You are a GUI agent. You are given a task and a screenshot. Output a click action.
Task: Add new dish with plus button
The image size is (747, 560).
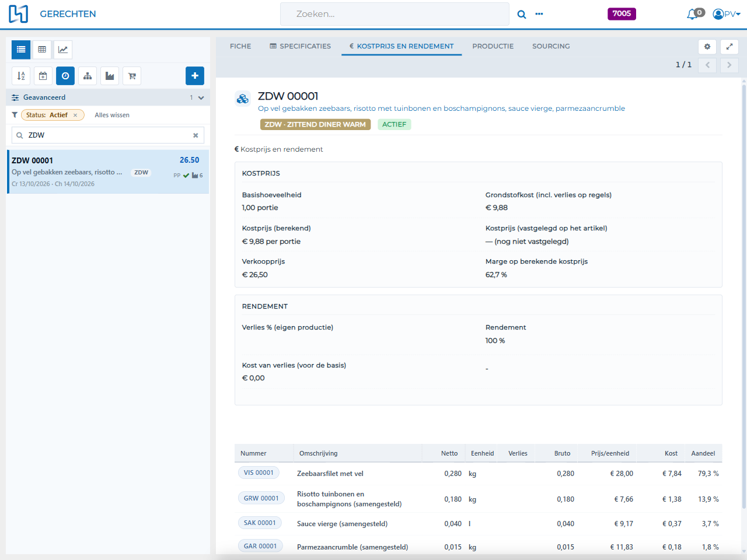195,76
